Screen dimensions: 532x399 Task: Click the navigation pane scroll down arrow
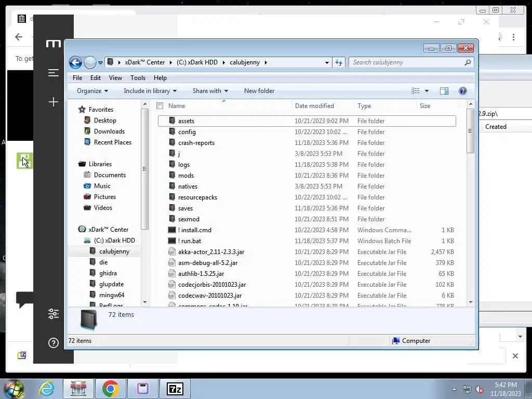[145, 302]
